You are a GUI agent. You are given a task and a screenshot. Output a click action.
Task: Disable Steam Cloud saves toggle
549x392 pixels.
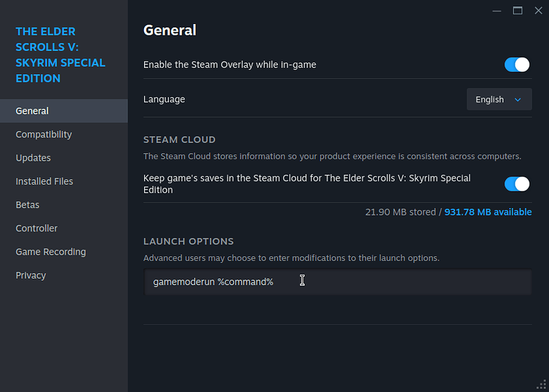517,184
